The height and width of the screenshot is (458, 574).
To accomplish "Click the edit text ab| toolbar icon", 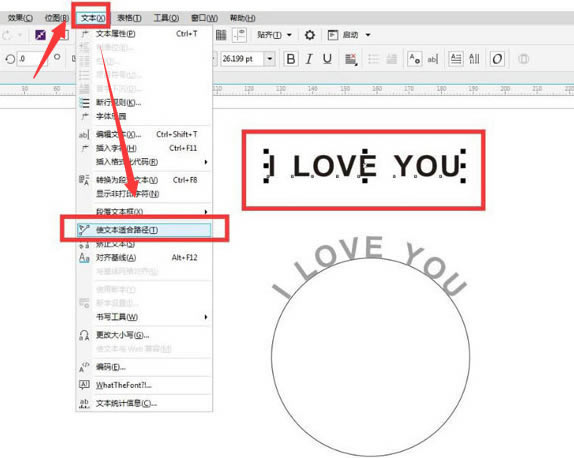I will (x=433, y=59).
